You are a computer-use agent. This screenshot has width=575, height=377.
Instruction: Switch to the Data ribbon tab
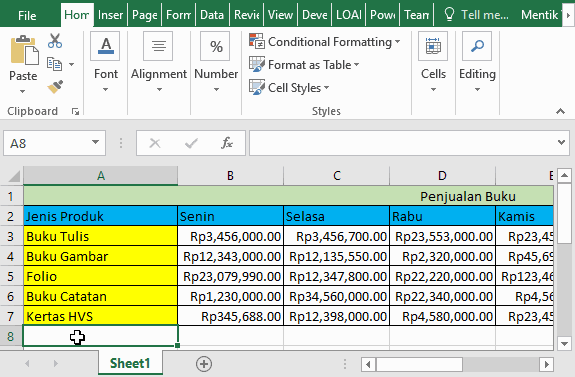[212, 15]
